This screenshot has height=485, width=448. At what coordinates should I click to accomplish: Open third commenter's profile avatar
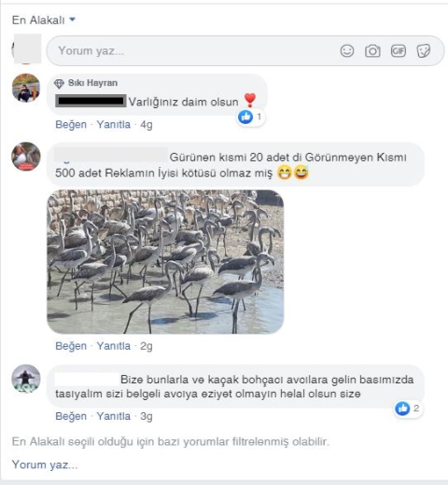click(x=26, y=379)
